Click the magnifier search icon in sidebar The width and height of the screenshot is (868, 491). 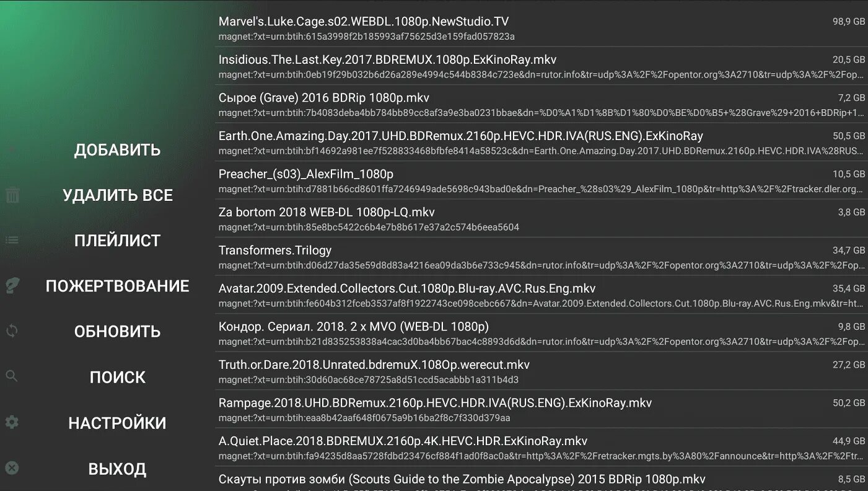pyautogui.click(x=12, y=376)
